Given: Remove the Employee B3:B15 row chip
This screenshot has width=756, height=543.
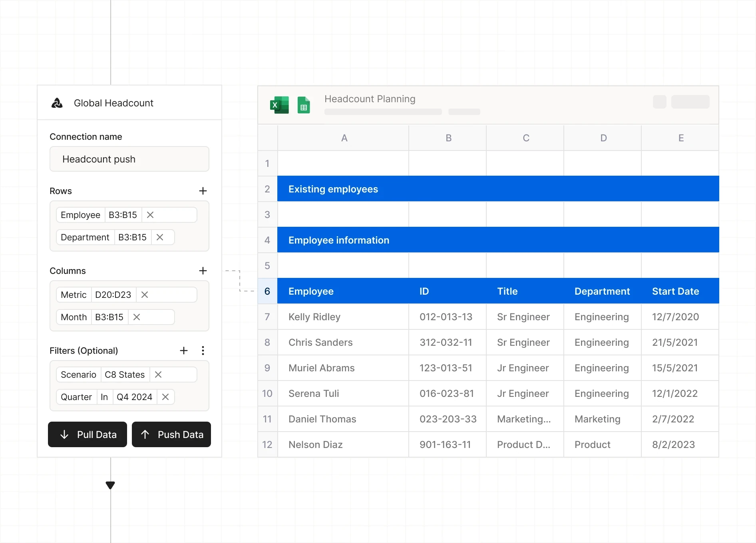Looking at the screenshot, I should pyautogui.click(x=150, y=215).
